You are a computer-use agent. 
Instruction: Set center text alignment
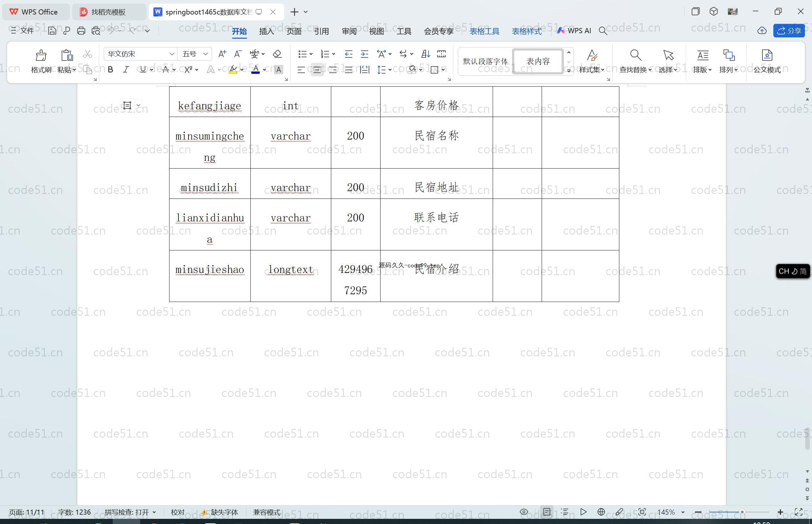pyautogui.click(x=317, y=70)
